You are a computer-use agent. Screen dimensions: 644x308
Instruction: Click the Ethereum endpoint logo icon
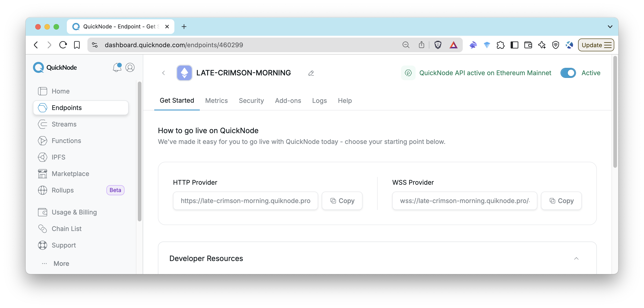[x=184, y=73]
